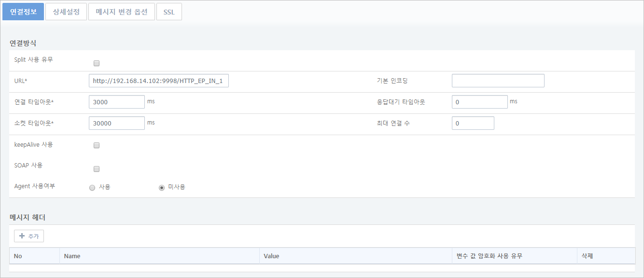Viewport: 644px width, 278px height.
Task: Enable the Split 사용 유무 checkbox
Action: 97,63
